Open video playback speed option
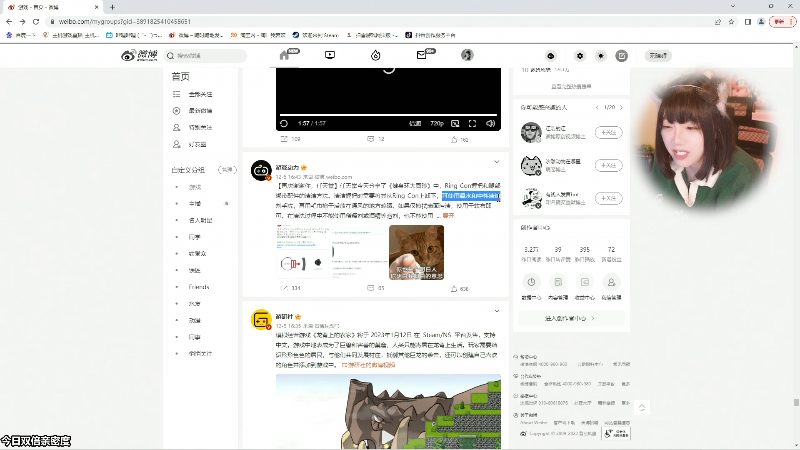 coord(415,123)
